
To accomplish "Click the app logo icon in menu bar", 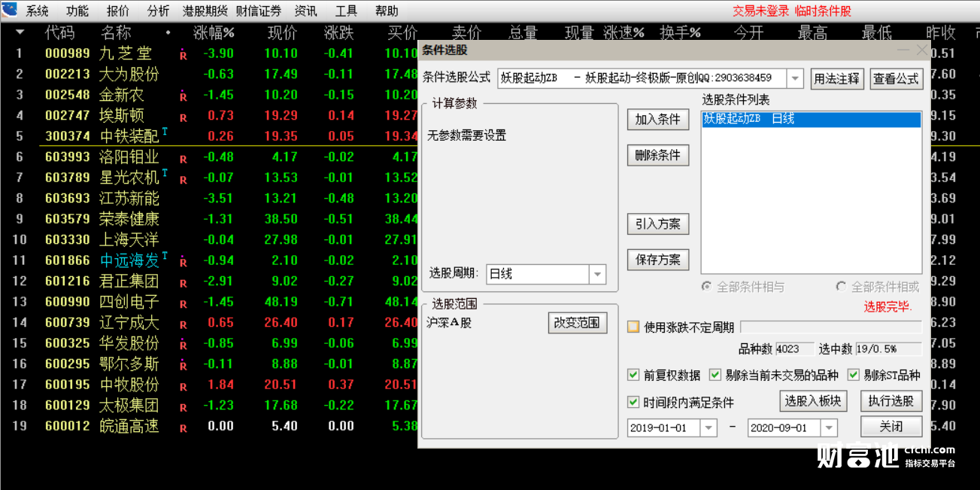I will pyautogui.click(x=9, y=11).
